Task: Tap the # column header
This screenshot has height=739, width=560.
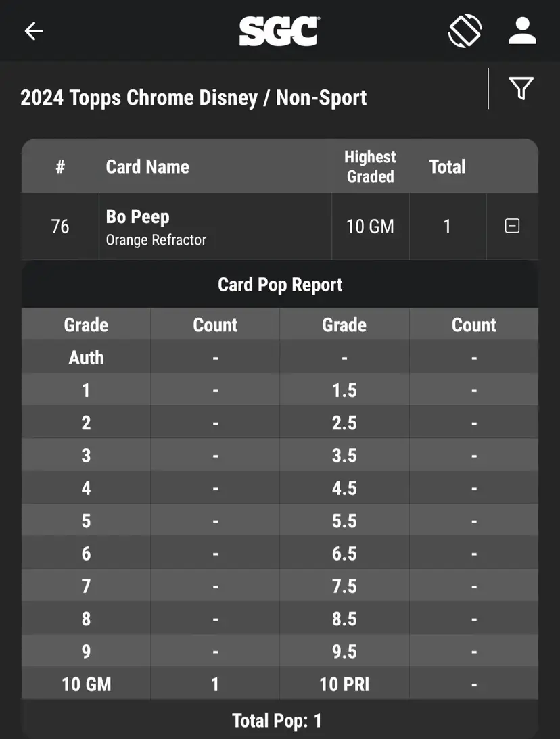Action: [60, 167]
